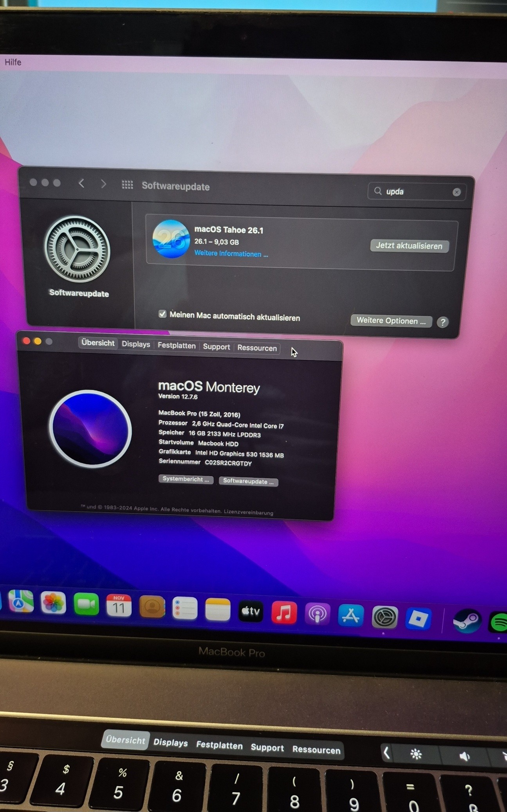Image resolution: width=507 pixels, height=812 pixels.
Task: Open the Ressourcen tab in the About window
Action: (257, 348)
